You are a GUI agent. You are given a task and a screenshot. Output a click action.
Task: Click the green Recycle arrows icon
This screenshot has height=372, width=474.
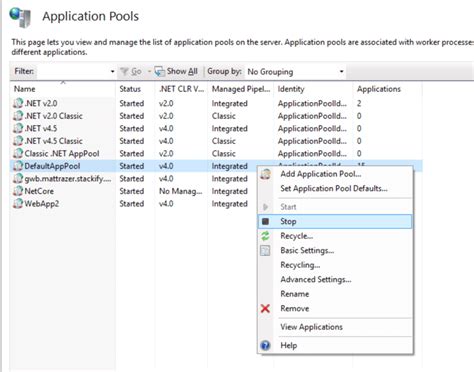265,236
